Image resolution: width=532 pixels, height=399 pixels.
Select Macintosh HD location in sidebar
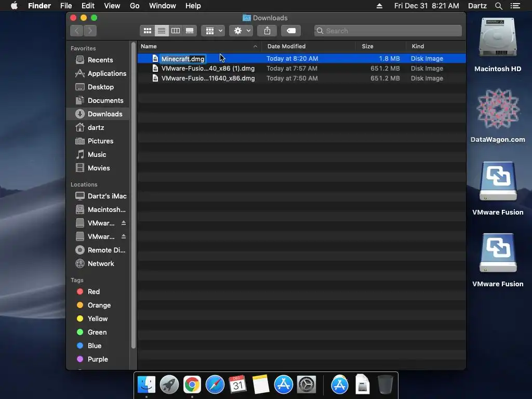tap(98, 210)
